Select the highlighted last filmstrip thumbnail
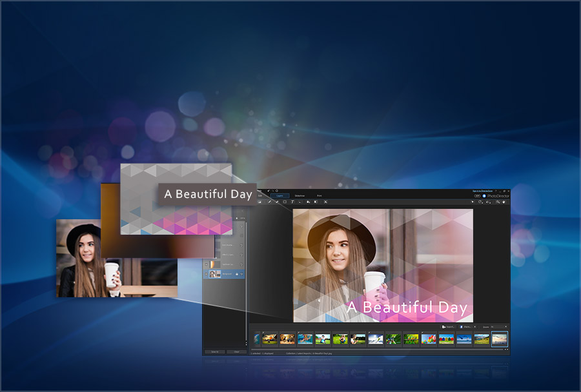 click(500, 339)
